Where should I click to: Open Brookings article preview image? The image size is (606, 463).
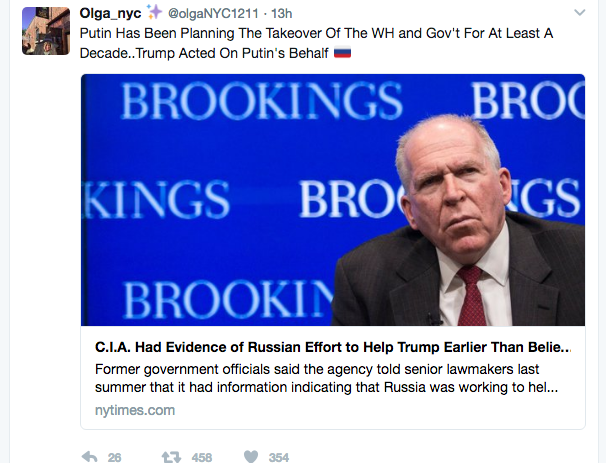pyautogui.click(x=333, y=200)
